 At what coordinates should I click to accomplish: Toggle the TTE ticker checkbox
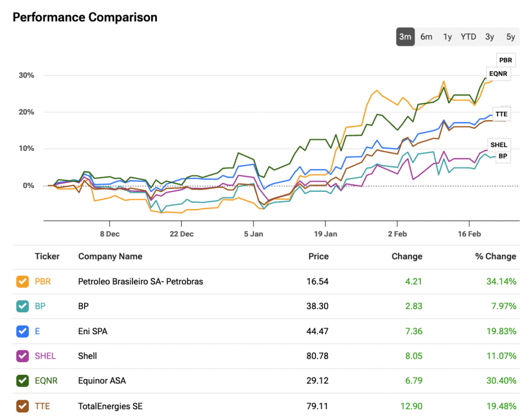22,406
